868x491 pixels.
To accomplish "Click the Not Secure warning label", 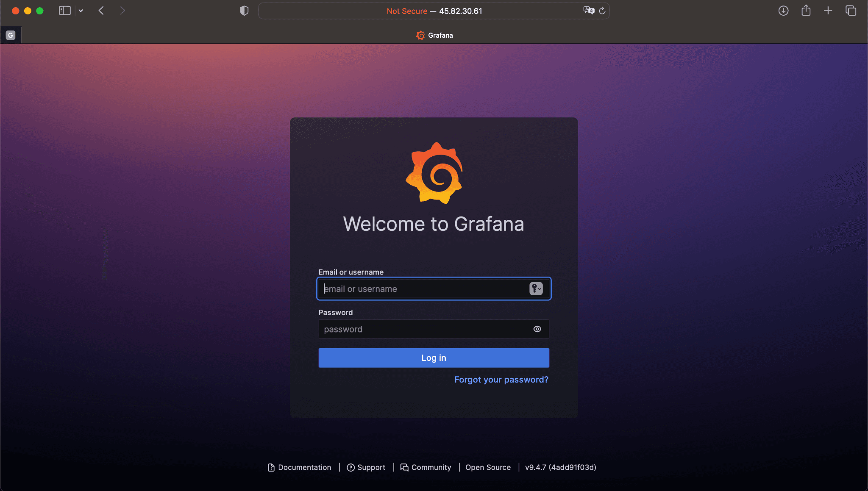I will [x=407, y=11].
